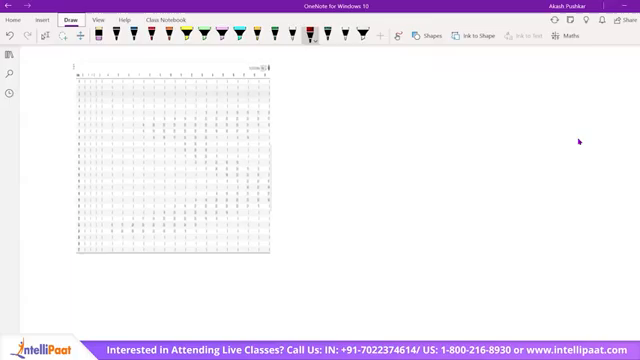Go back with title bar arrow
Screen dimensions: 640x360
coord(8,6)
